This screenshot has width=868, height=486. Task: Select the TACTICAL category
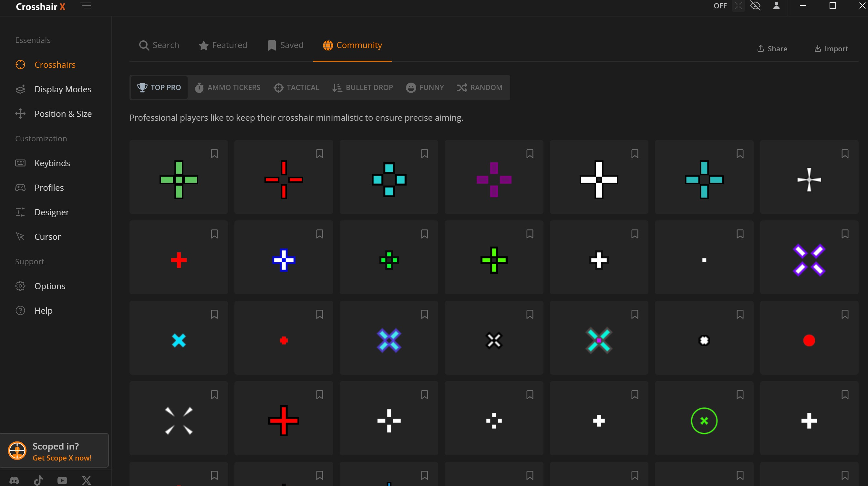pyautogui.click(x=296, y=87)
